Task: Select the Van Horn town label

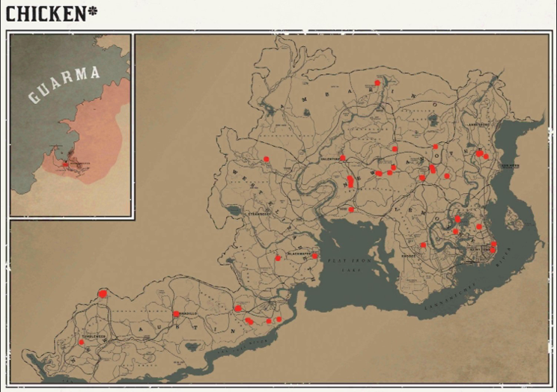Action: tap(509, 165)
